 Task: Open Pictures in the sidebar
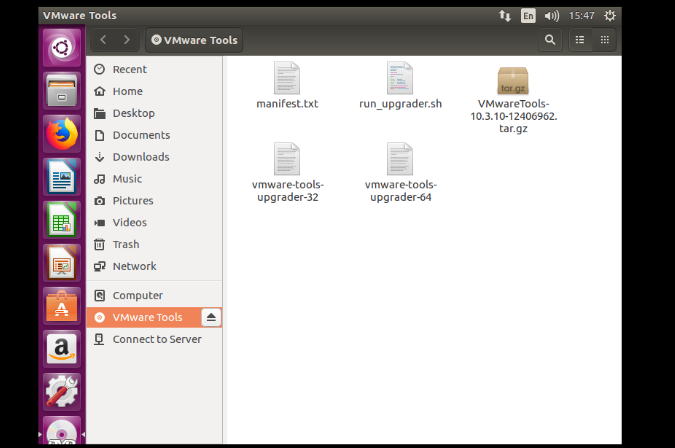(x=154, y=201)
